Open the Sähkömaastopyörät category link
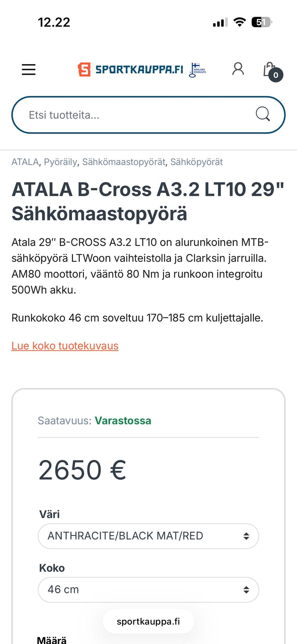The height and width of the screenshot is (644, 297). point(124,162)
